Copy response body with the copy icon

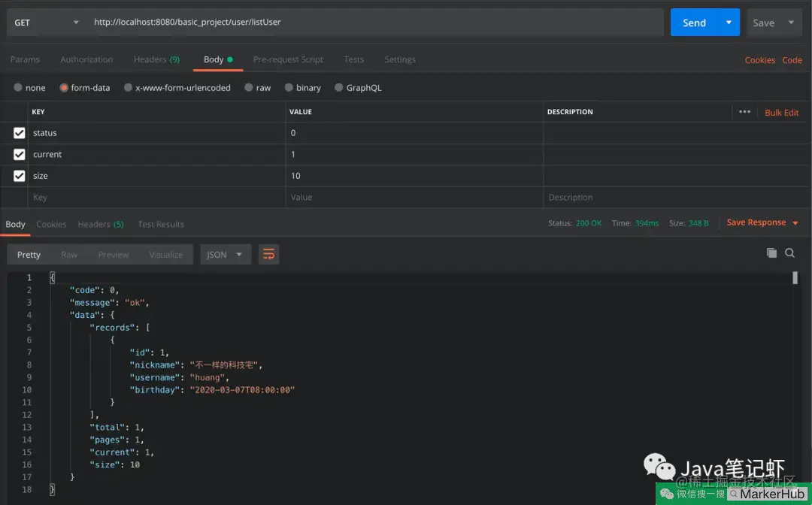point(771,253)
